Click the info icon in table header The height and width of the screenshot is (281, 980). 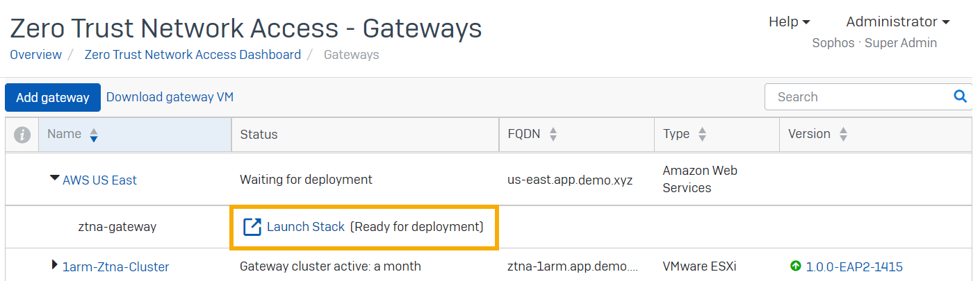click(22, 135)
